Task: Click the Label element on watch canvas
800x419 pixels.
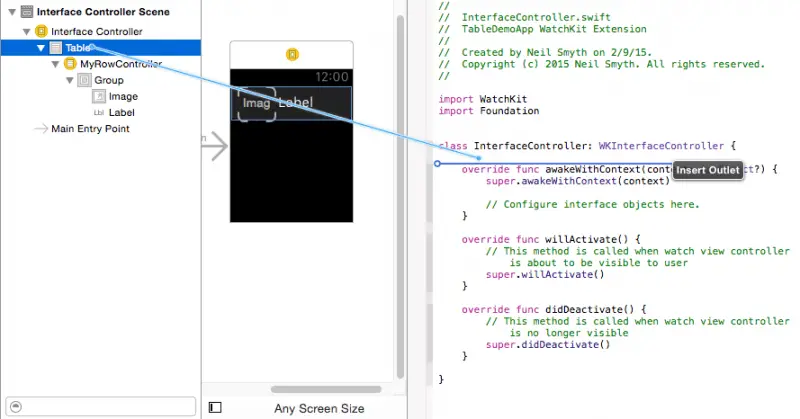Action: tap(296, 103)
